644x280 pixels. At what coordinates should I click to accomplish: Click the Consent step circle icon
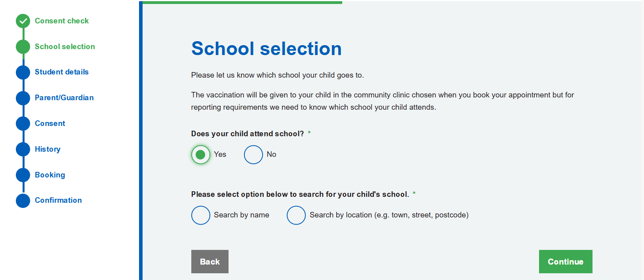(23, 124)
